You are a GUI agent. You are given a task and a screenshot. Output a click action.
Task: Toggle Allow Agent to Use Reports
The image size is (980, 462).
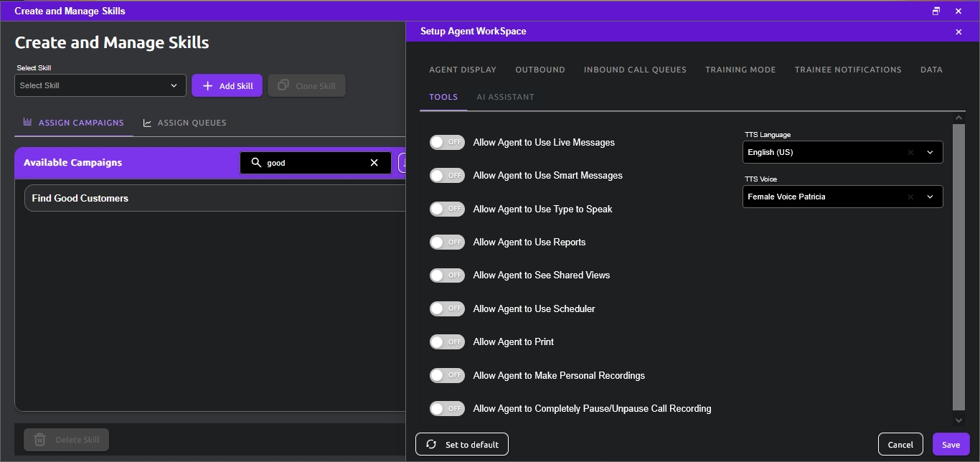tap(447, 242)
